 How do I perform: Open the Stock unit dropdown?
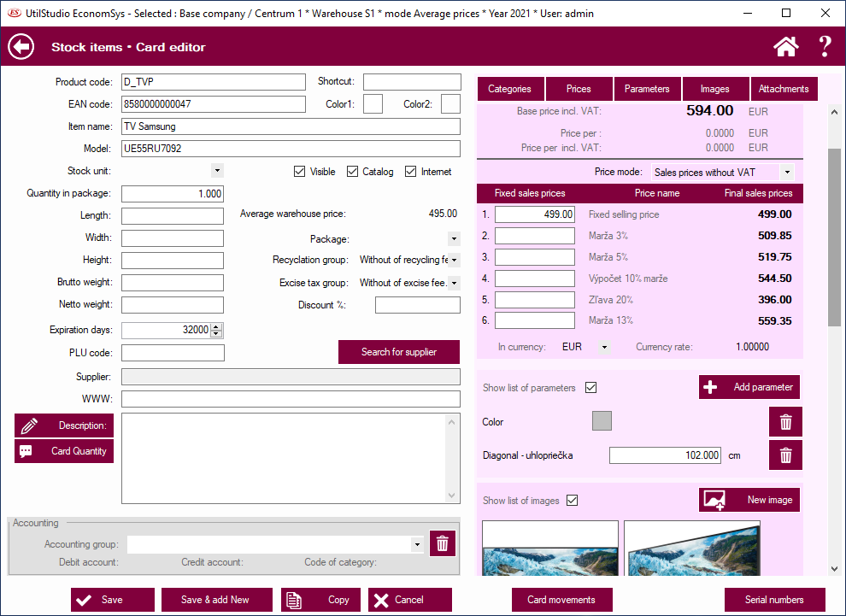click(x=217, y=171)
